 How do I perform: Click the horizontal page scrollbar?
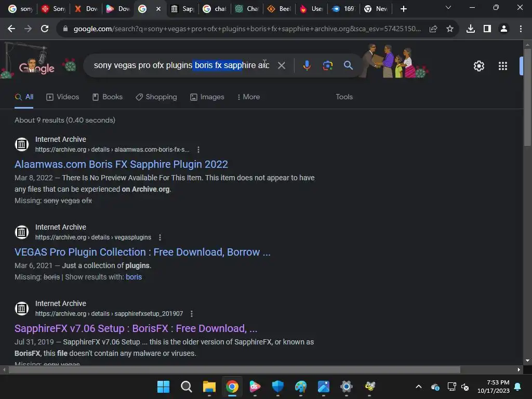click(234, 369)
